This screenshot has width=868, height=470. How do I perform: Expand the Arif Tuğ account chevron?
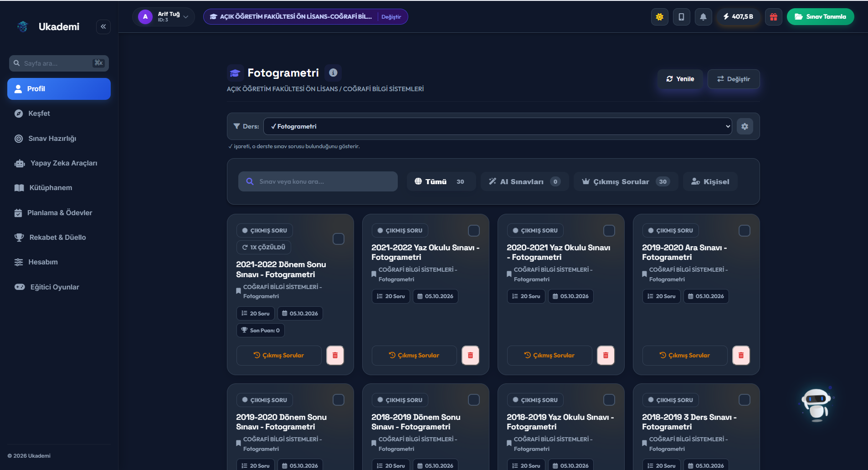pos(185,17)
